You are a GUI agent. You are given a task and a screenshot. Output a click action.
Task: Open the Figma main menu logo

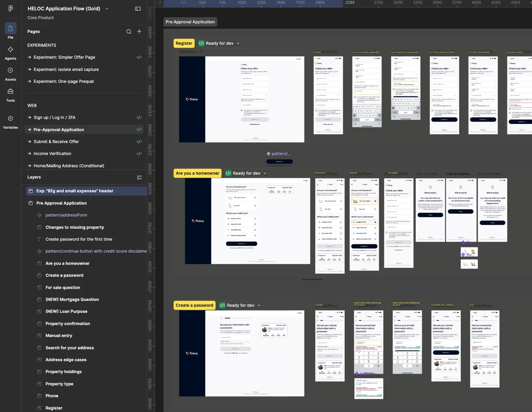[11, 8]
